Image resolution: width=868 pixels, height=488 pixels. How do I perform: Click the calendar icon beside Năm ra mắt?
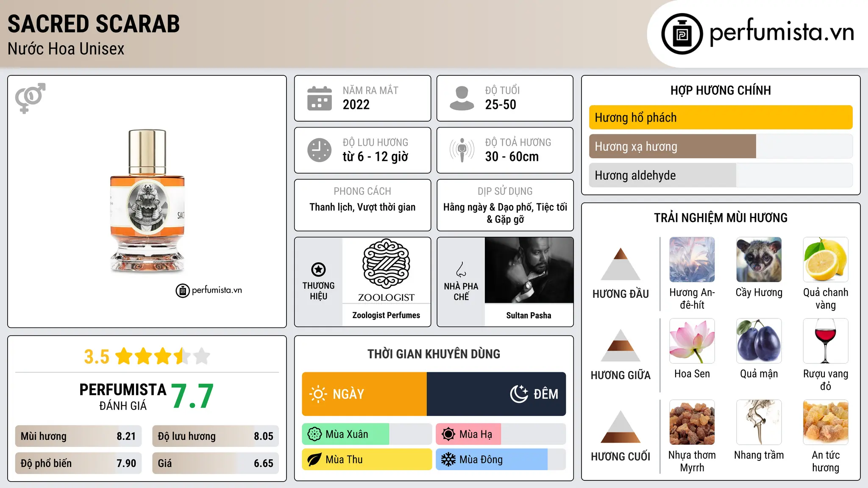click(x=320, y=98)
